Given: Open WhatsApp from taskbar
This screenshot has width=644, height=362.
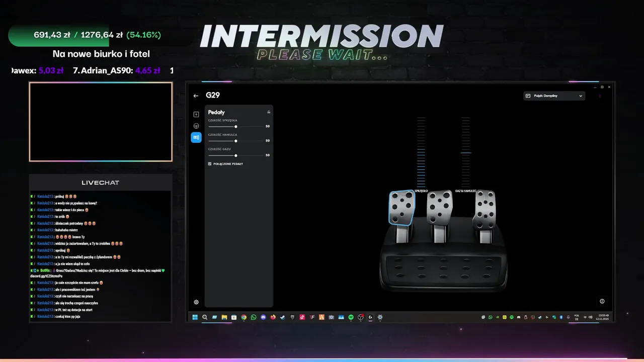Looking at the screenshot, I should coord(254,317).
